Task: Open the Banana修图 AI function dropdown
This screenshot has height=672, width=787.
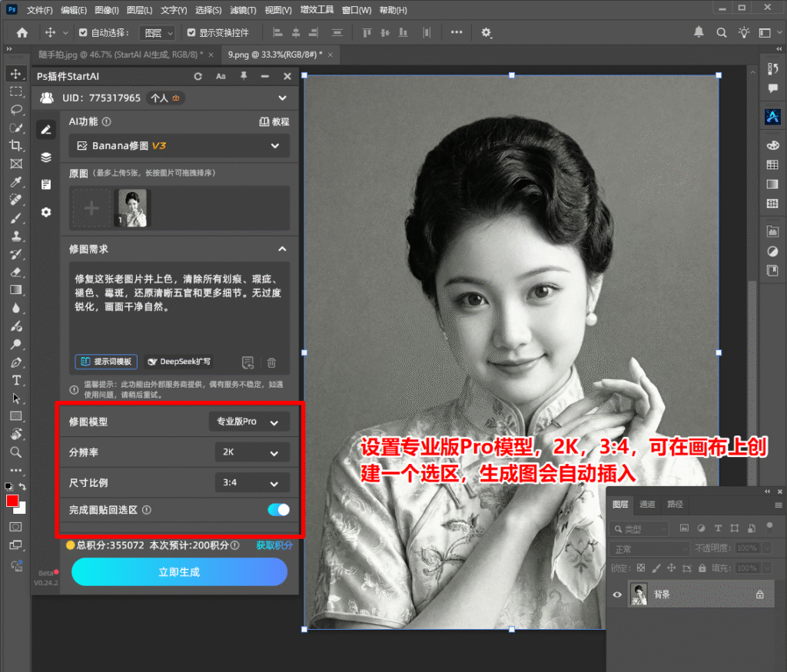Action: pyautogui.click(x=179, y=146)
